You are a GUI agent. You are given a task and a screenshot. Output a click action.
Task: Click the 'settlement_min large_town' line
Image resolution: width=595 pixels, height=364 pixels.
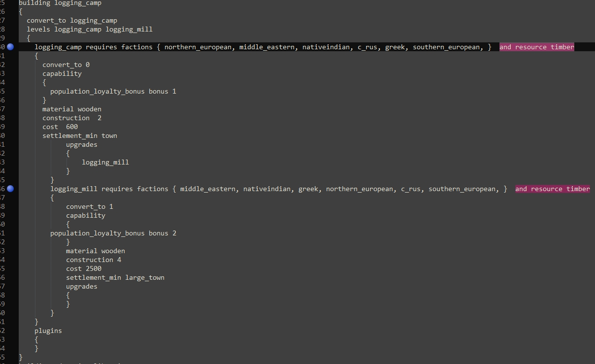point(115,278)
